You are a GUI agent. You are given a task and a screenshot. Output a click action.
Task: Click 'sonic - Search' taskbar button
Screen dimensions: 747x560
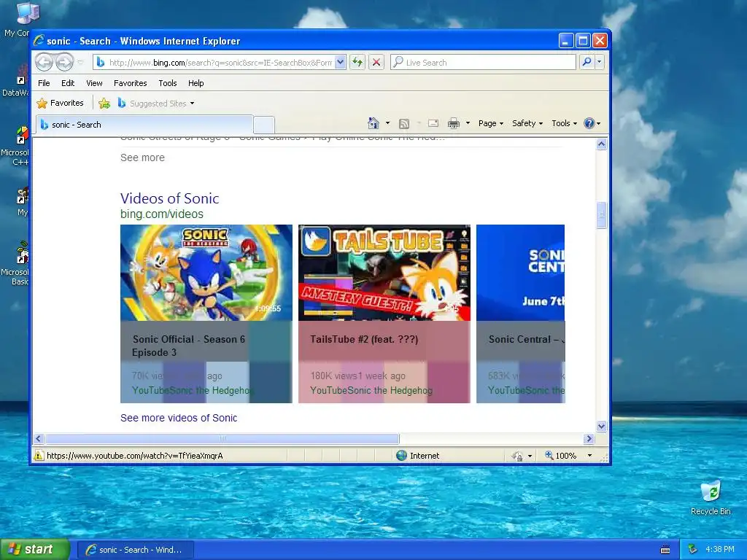135,550
